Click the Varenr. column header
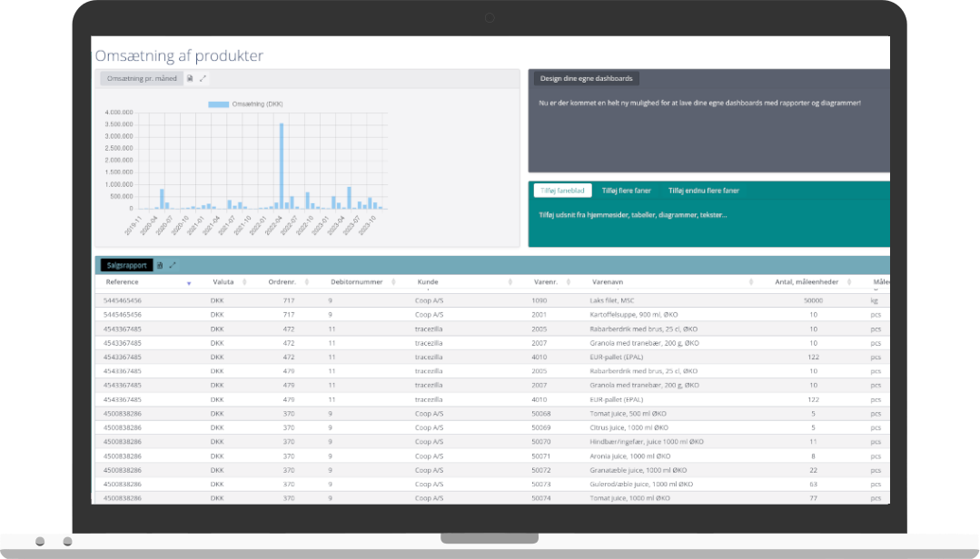The image size is (980, 559). coord(546,282)
